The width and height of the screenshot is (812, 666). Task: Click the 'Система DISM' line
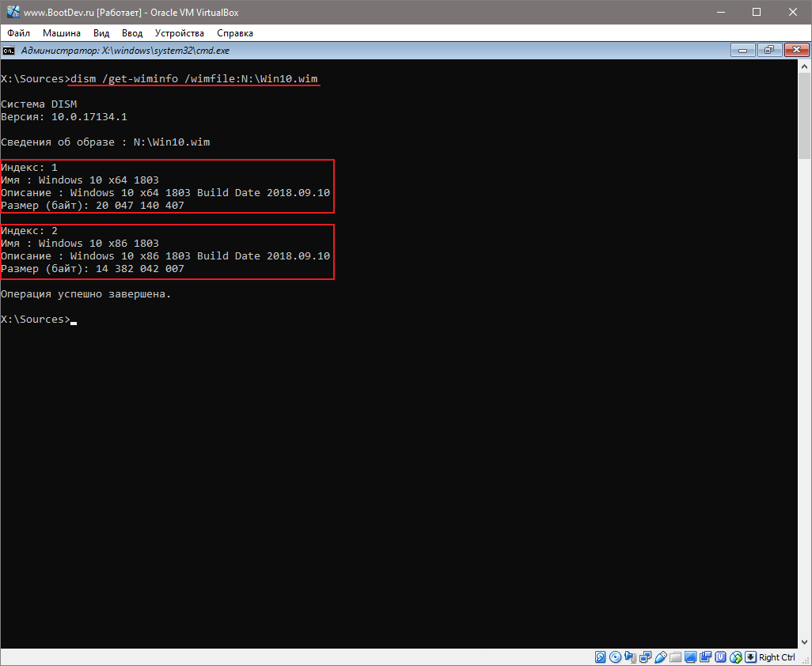tap(39, 104)
